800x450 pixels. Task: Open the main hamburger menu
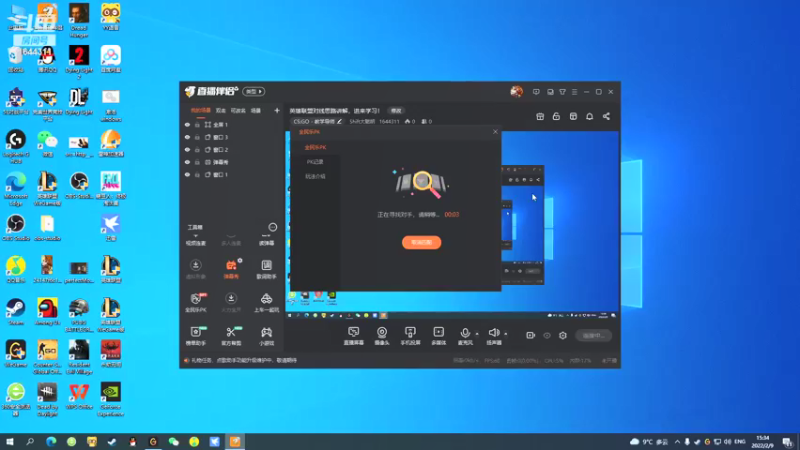point(574,92)
